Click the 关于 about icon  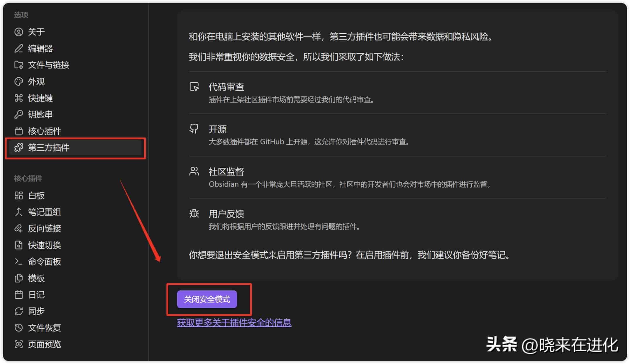coord(19,32)
